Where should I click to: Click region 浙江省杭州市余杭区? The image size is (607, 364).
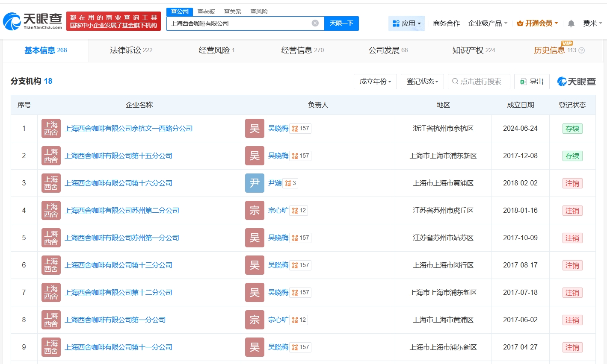(443, 129)
